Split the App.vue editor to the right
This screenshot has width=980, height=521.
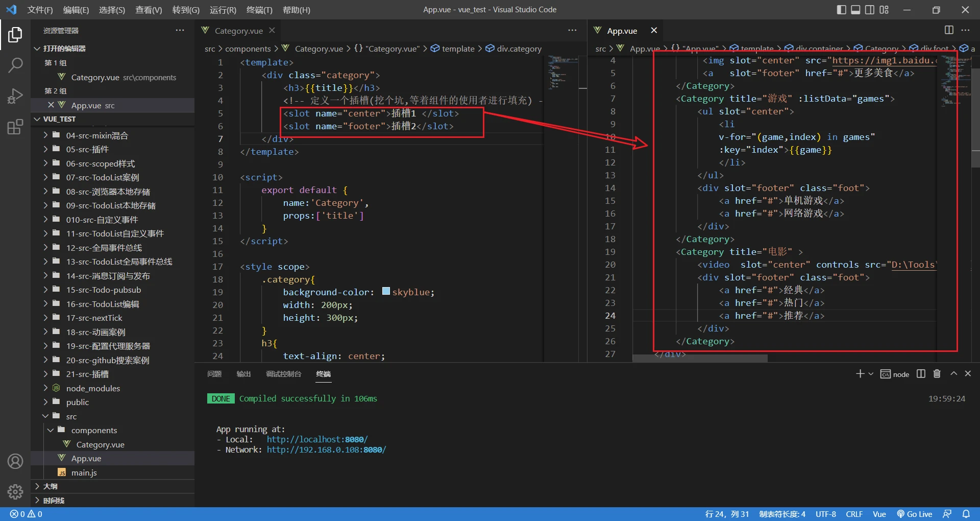point(949,30)
